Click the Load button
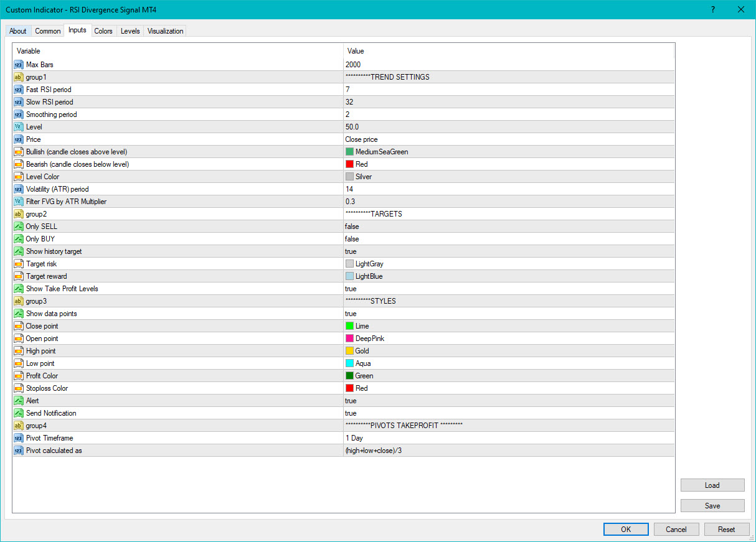Screen dimensions: 756x542 pos(712,485)
